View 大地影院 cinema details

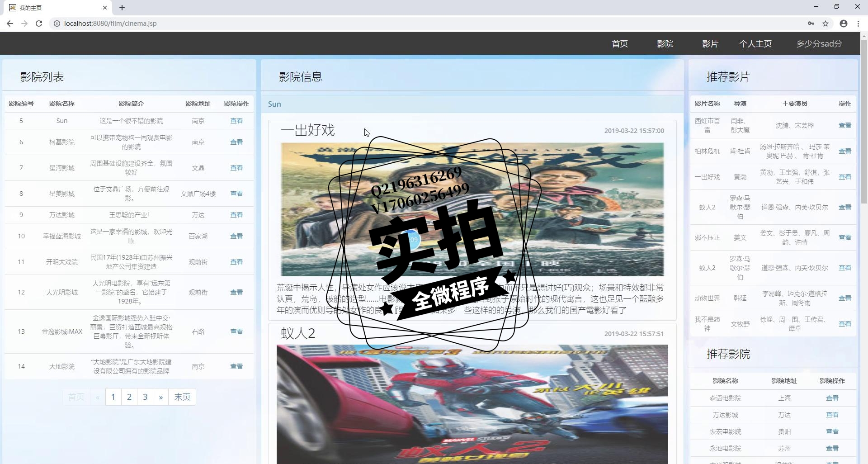tap(236, 366)
